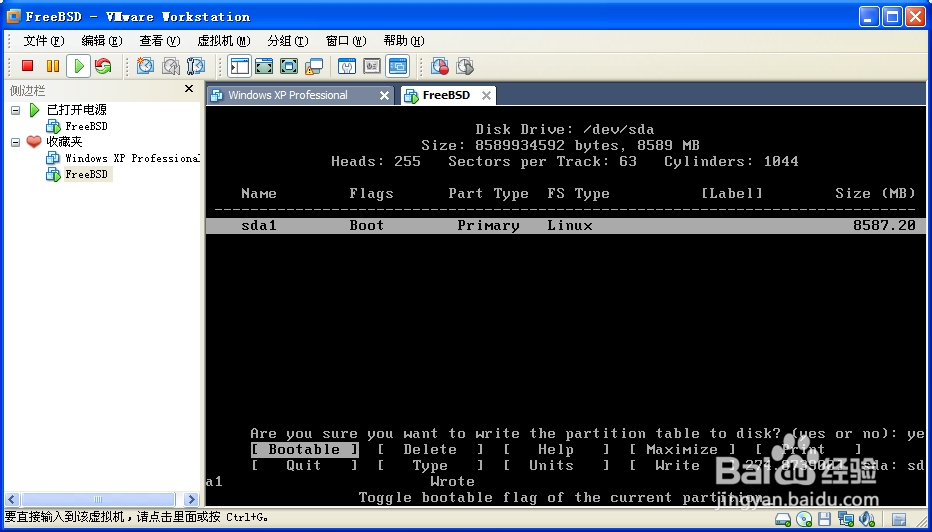Open the 虚拟机(M) menu

pyautogui.click(x=224, y=40)
